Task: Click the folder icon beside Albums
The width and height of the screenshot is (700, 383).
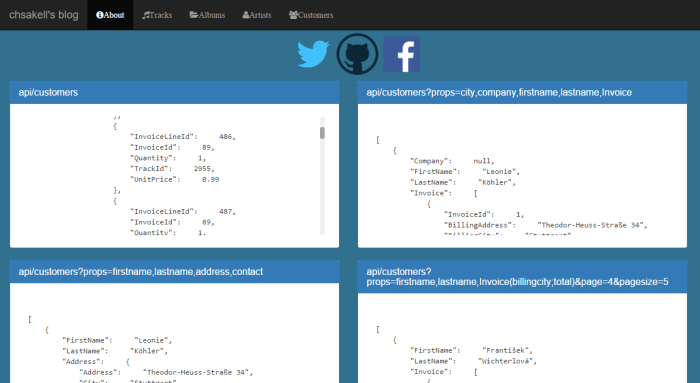Action: (193, 15)
